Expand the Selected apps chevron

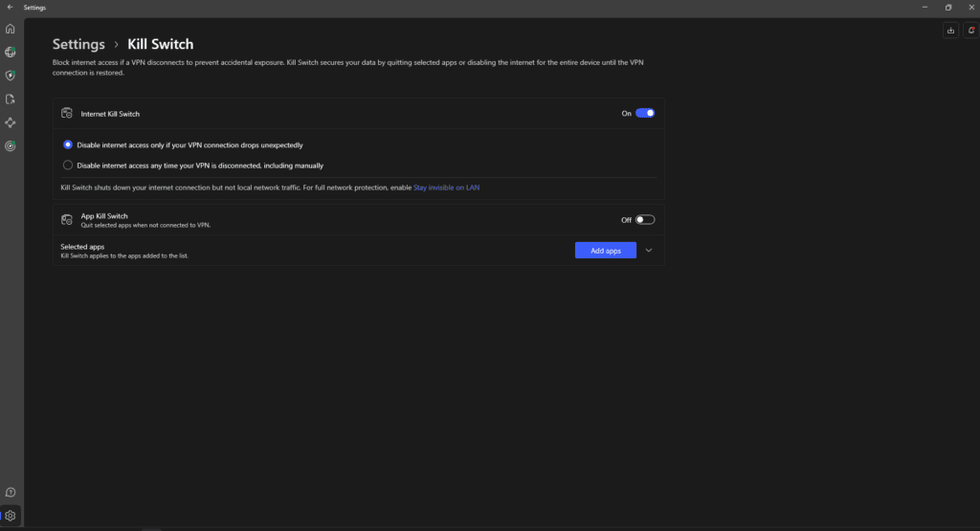[649, 250]
